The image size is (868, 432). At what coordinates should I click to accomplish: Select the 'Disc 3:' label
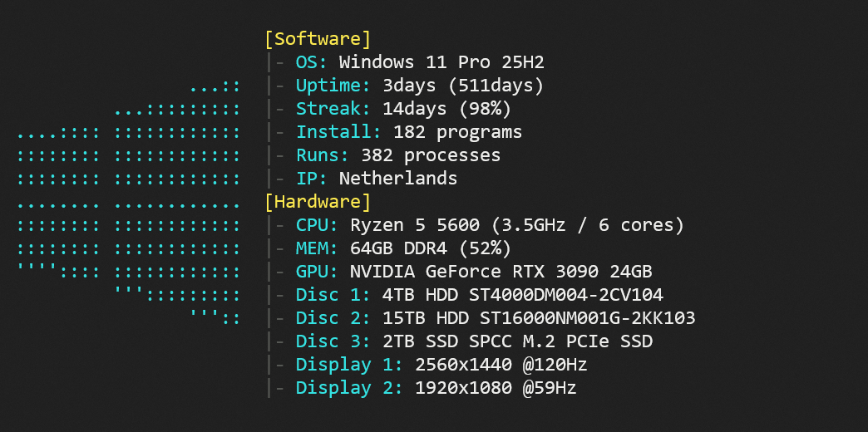pyautogui.click(x=333, y=341)
